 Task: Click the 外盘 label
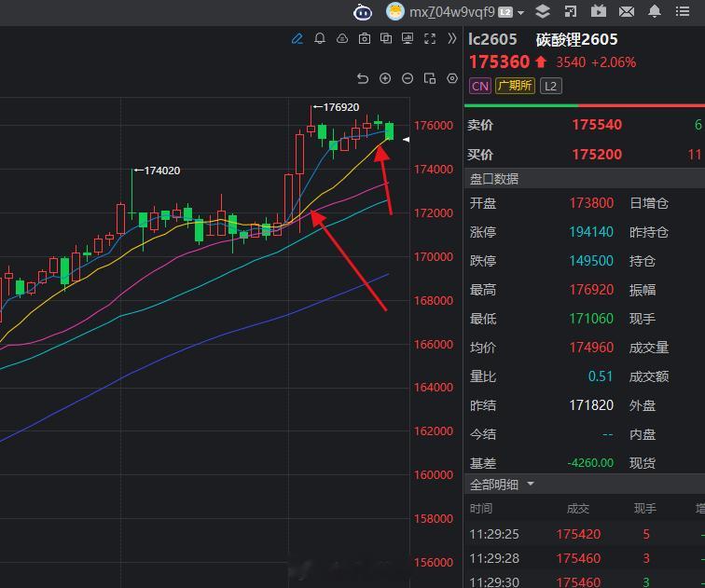[x=643, y=405]
